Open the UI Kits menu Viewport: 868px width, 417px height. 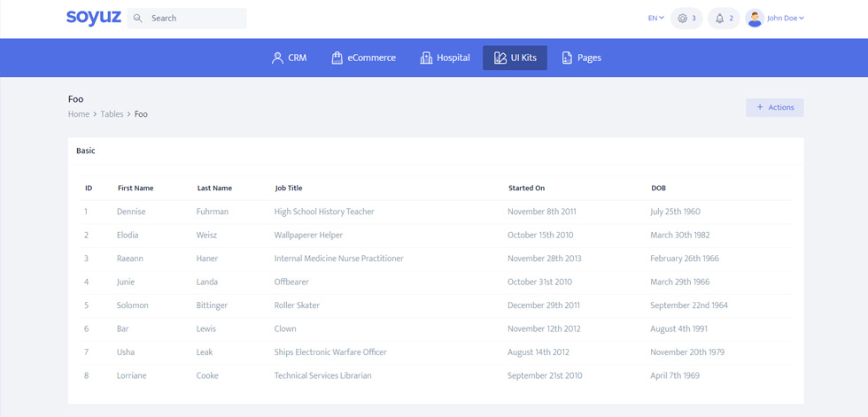pyautogui.click(x=515, y=58)
